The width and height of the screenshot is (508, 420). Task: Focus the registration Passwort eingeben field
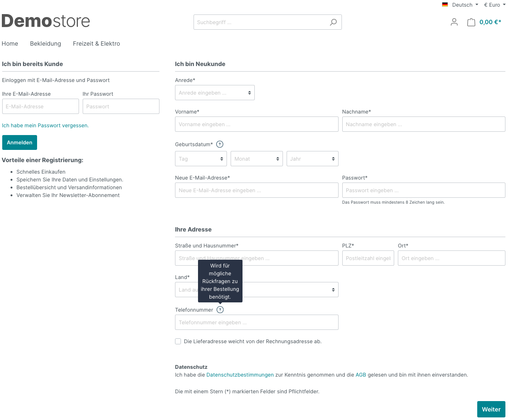click(424, 190)
